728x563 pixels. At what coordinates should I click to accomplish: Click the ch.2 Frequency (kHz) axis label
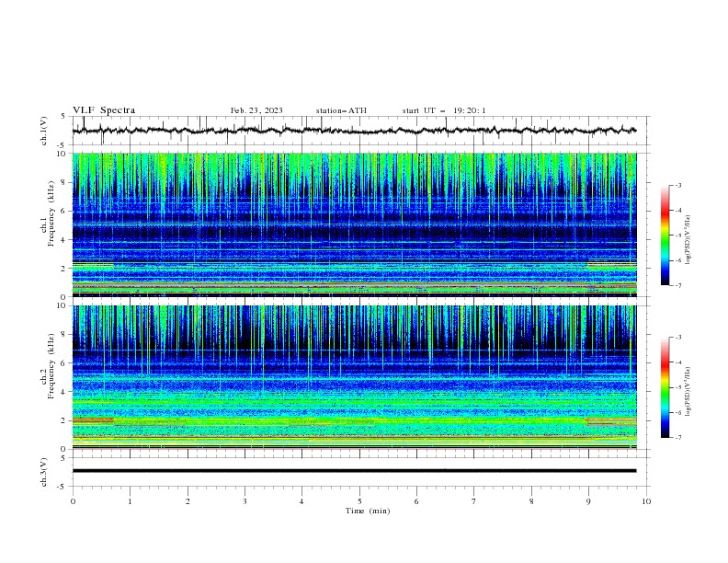coord(48,365)
